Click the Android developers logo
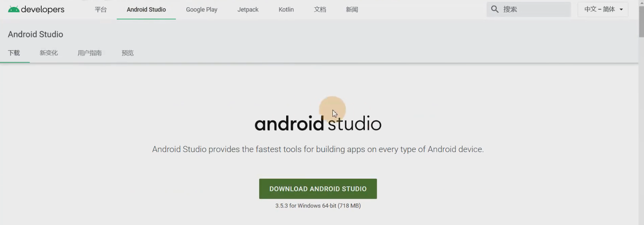This screenshot has height=225, width=644. coord(36,10)
